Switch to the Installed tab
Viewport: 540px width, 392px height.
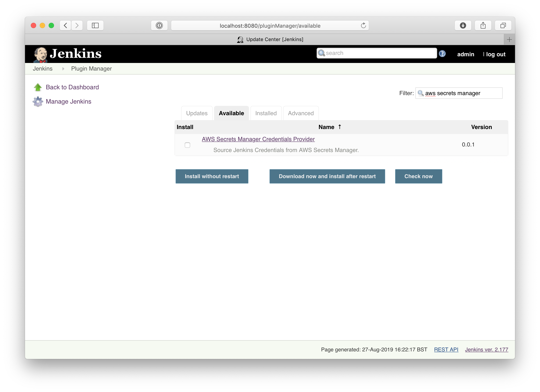(x=266, y=113)
